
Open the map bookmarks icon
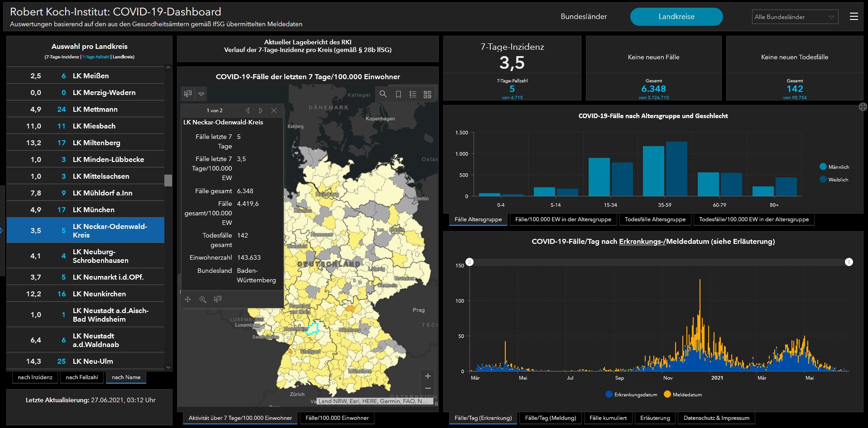pos(398,94)
